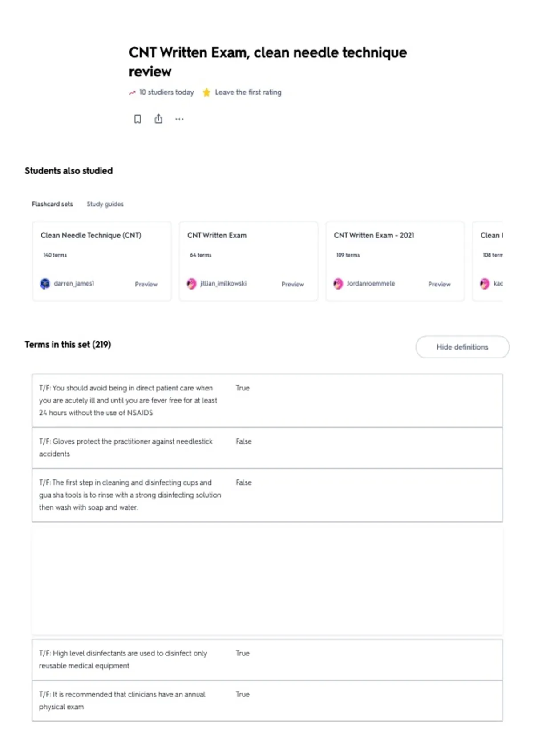Viewport: 534px width, 756px height.
Task: Open the partially visible fourth flashcard set
Action: coord(488,261)
